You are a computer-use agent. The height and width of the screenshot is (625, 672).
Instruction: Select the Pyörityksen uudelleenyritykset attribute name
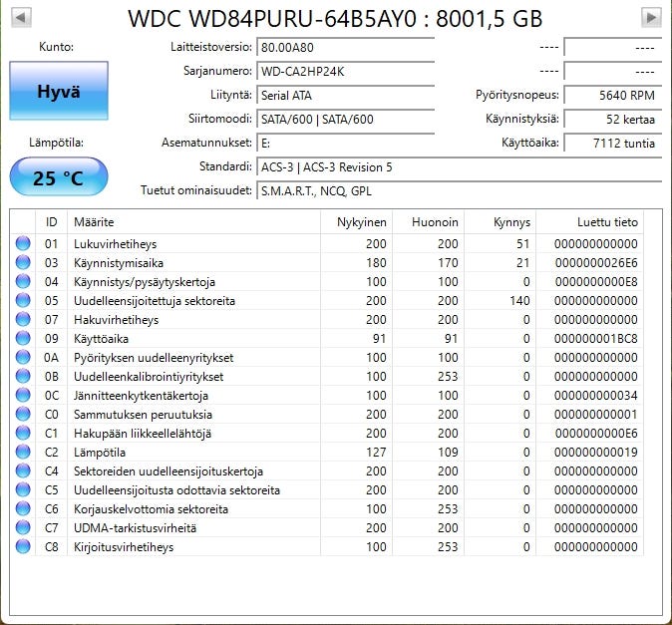(154, 357)
